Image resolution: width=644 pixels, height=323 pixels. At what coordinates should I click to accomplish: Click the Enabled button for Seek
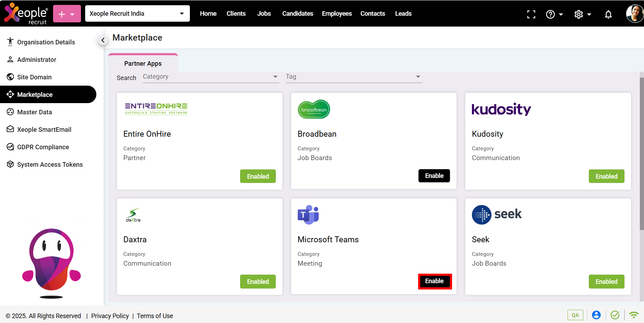(x=606, y=281)
